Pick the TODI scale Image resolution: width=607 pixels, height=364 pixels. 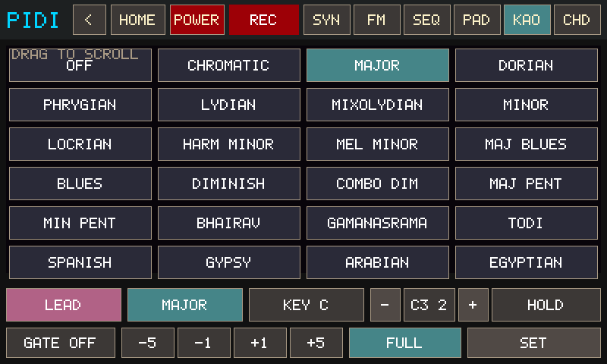click(x=527, y=223)
